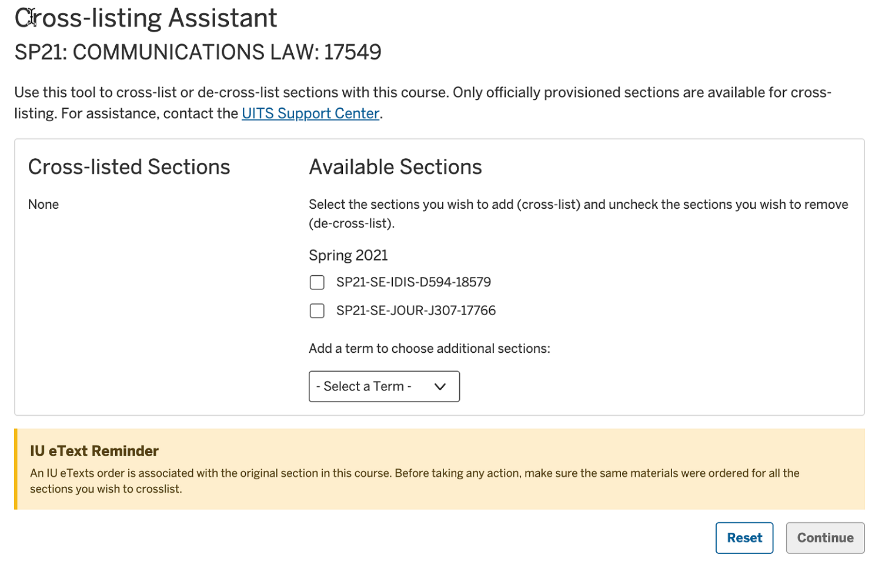Click the Cross-listing Assistant page title
882x588 pixels.
coord(146,18)
